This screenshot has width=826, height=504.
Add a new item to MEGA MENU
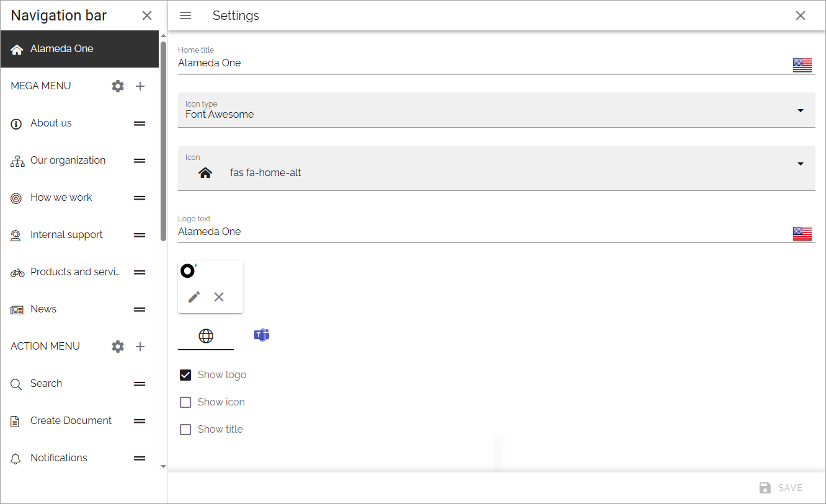pyautogui.click(x=140, y=86)
